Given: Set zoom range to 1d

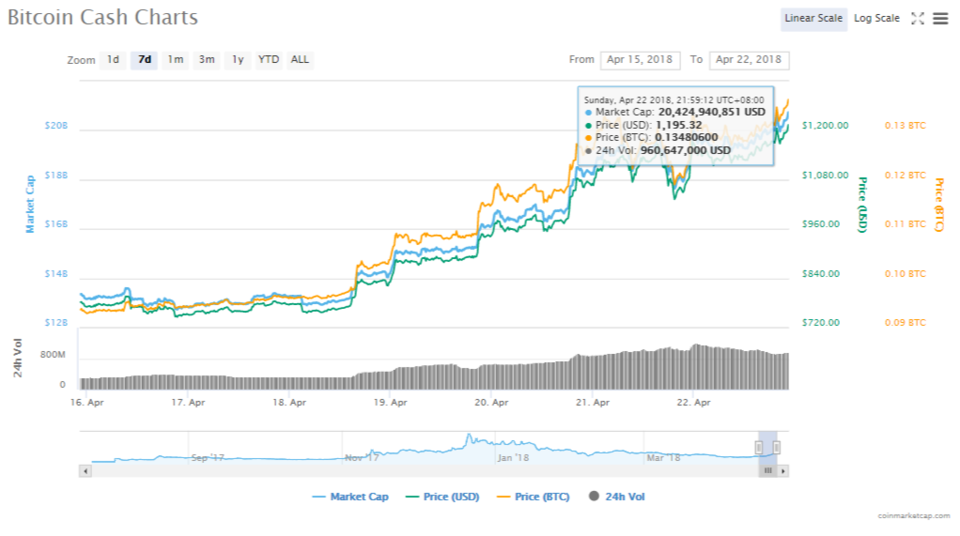Looking at the screenshot, I should coord(113,59).
